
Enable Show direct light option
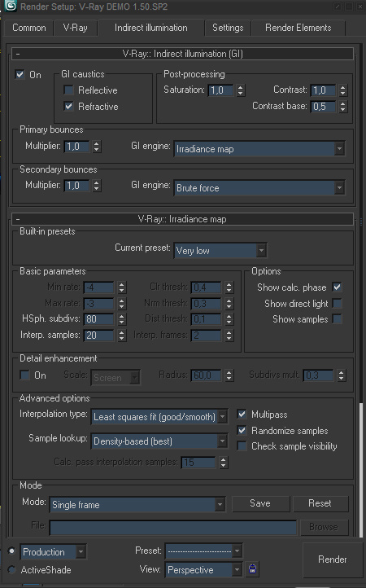(337, 304)
